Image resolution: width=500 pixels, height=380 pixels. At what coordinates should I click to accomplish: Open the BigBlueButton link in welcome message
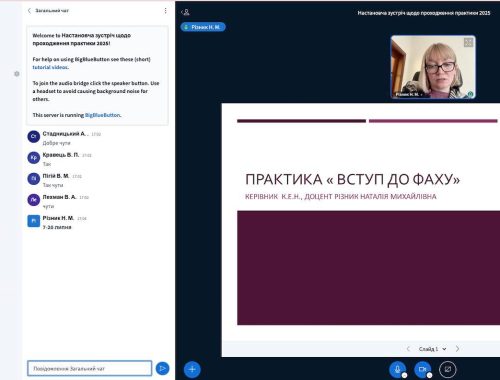coord(103,115)
